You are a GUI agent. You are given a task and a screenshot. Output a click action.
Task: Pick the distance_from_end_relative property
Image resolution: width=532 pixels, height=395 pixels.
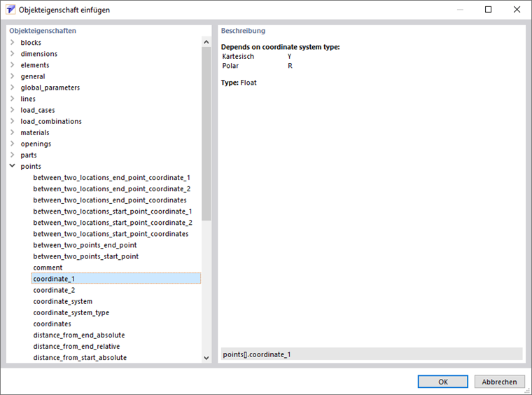pos(76,346)
